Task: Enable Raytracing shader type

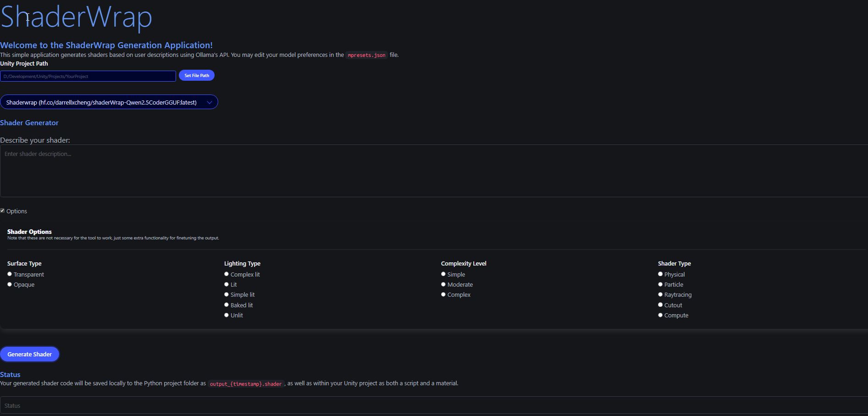Action: coord(660,294)
